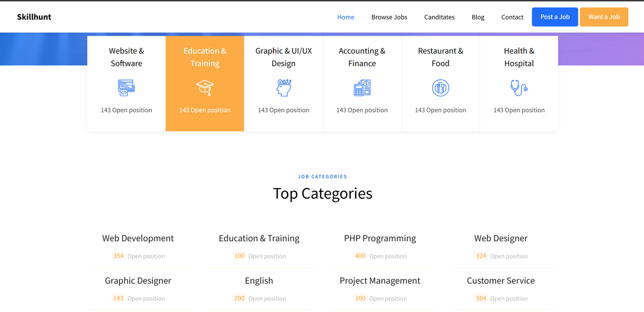Click '143 Open position' in the Education & Training card
This screenshot has height=312, width=644.
click(x=205, y=110)
